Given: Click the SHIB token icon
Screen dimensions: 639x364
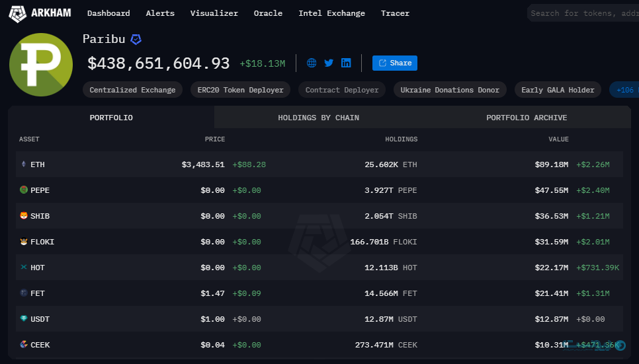Looking at the screenshot, I should [x=24, y=215].
